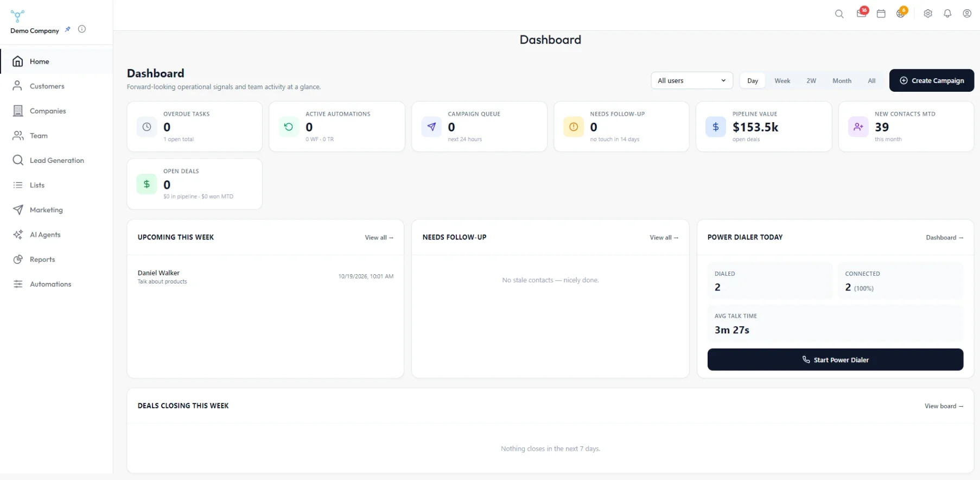This screenshot has height=480, width=980.
Task: Click the New Contacts MTD value 39
Action: tap(882, 127)
